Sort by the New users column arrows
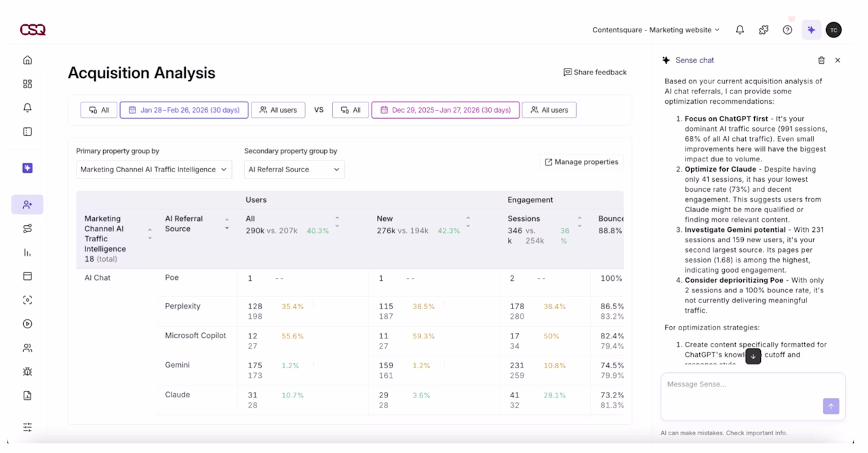Screen dimensions: 868x453 [x=468, y=222]
